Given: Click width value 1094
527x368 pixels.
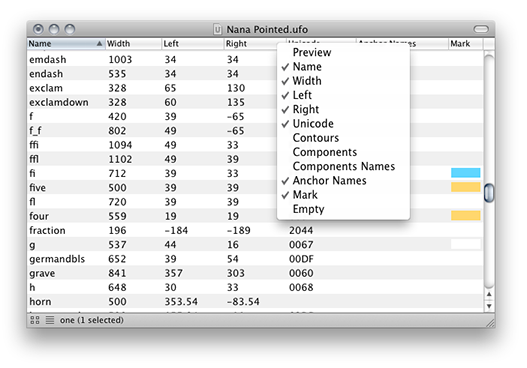Looking at the screenshot, I should 120,145.
